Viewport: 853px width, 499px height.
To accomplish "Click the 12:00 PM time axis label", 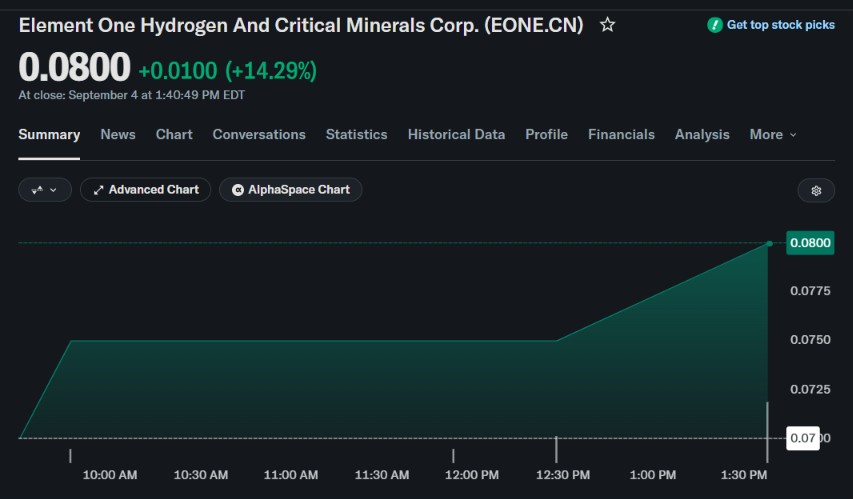I will point(472,475).
